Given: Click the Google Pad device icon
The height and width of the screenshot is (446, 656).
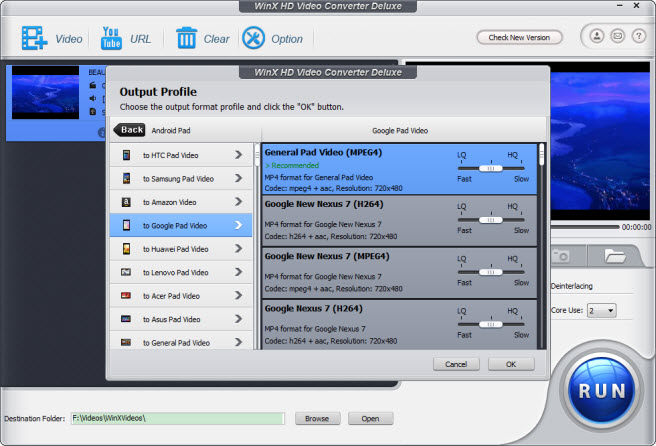Looking at the screenshot, I should coord(126,226).
